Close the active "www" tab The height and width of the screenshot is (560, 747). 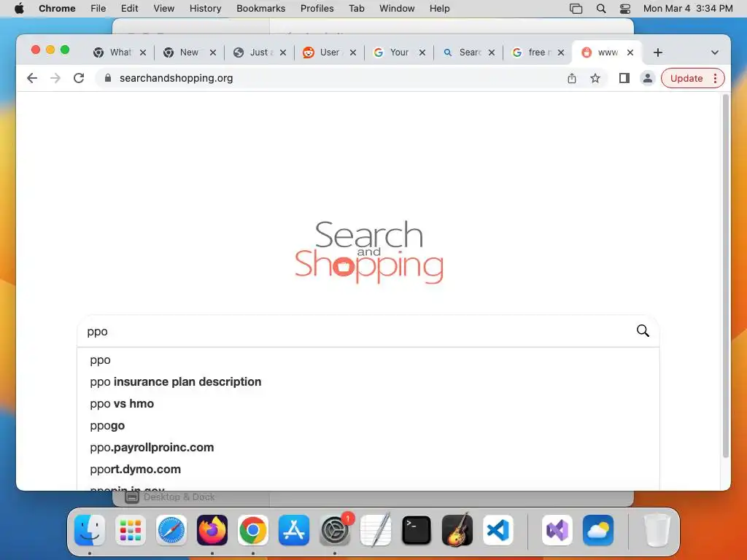pyautogui.click(x=630, y=52)
